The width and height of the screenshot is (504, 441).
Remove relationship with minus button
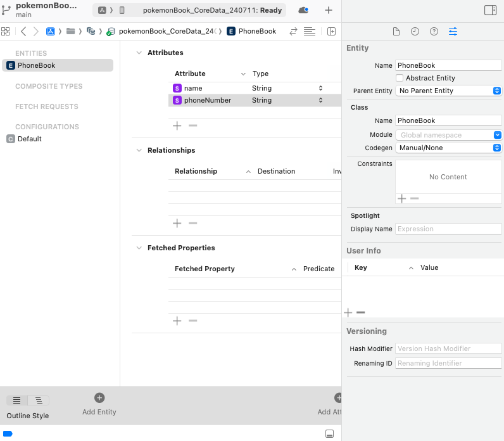click(193, 223)
